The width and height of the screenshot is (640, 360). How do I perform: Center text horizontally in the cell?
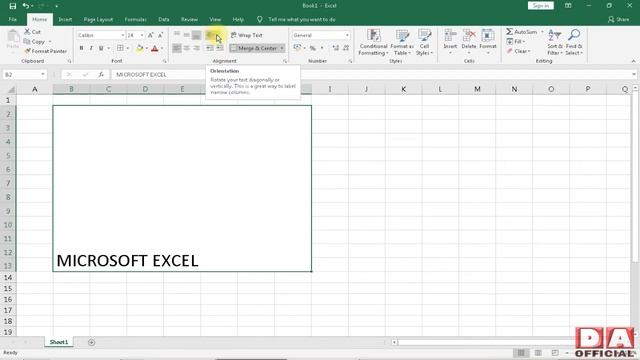[x=187, y=48]
